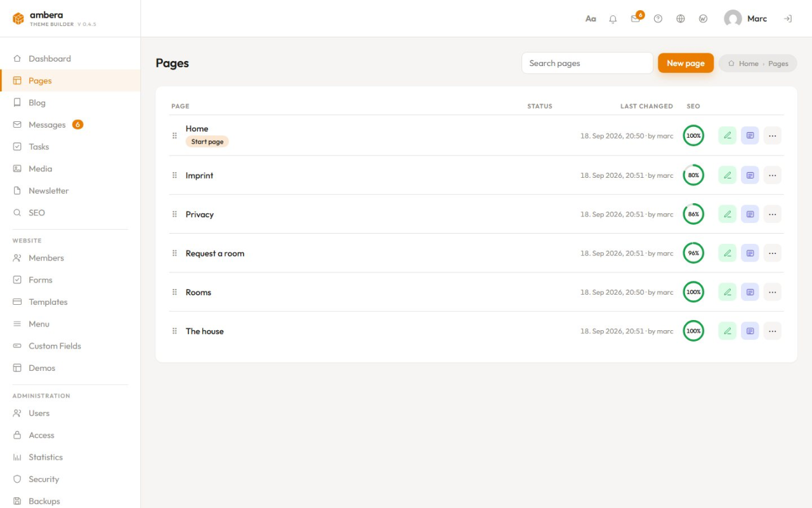Open the comments icon for Request a room
Image resolution: width=812 pixels, height=508 pixels.
(x=750, y=253)
